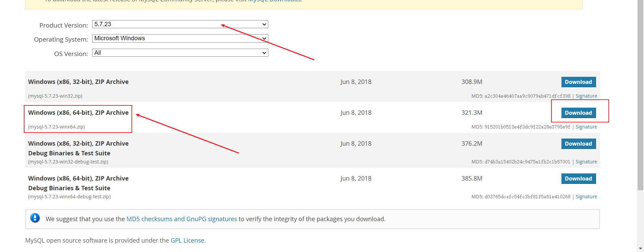
Task: Click the 'OS Version:' label
Action: click(71, 54)
